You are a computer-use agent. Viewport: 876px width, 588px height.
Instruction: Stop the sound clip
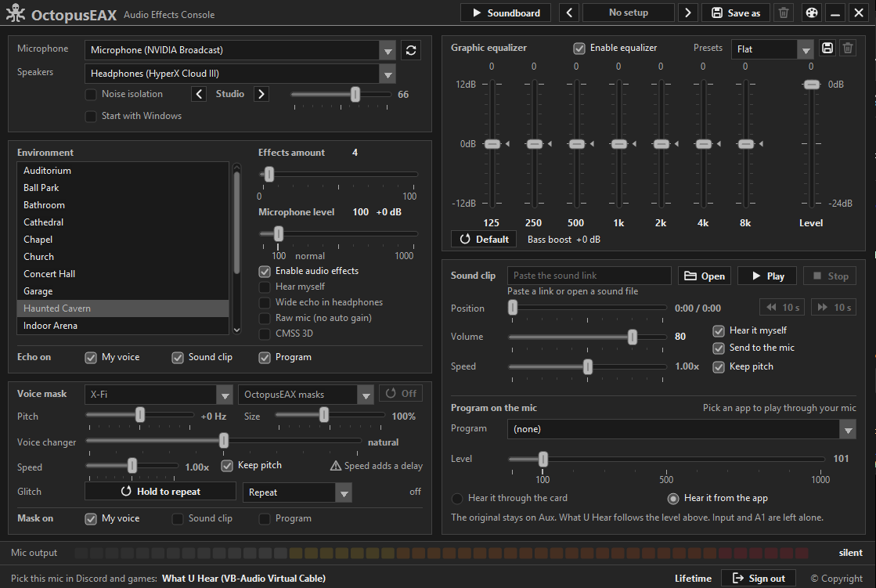tap(830, 276)
